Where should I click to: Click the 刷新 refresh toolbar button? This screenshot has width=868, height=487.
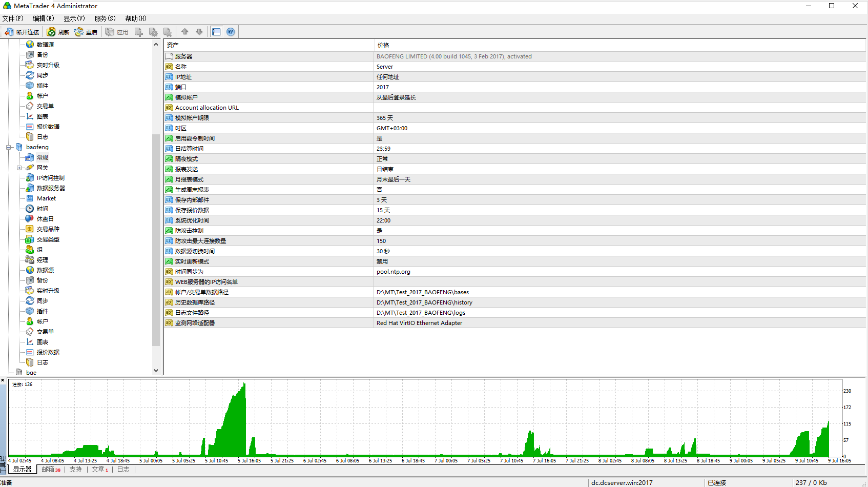click(x=58, y=32)
